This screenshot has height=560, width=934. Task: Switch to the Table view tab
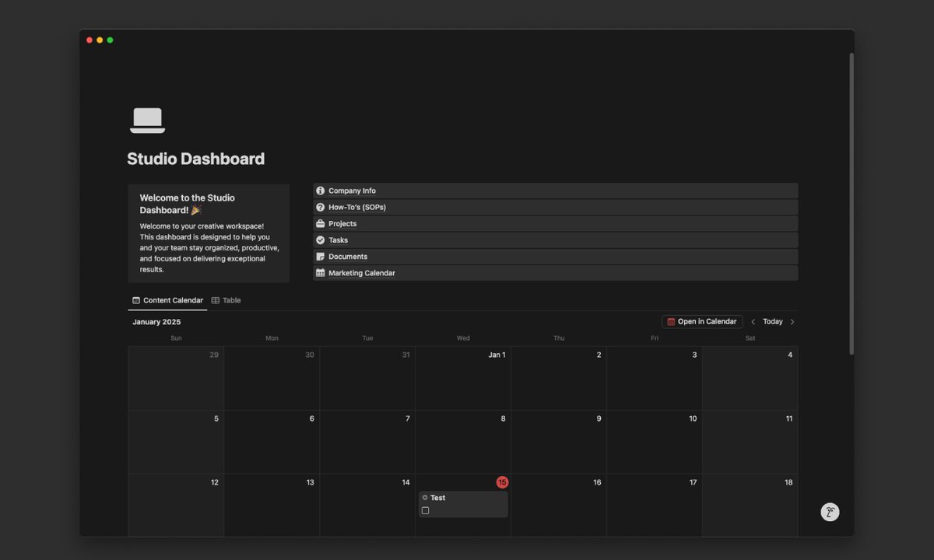[226, 300]
